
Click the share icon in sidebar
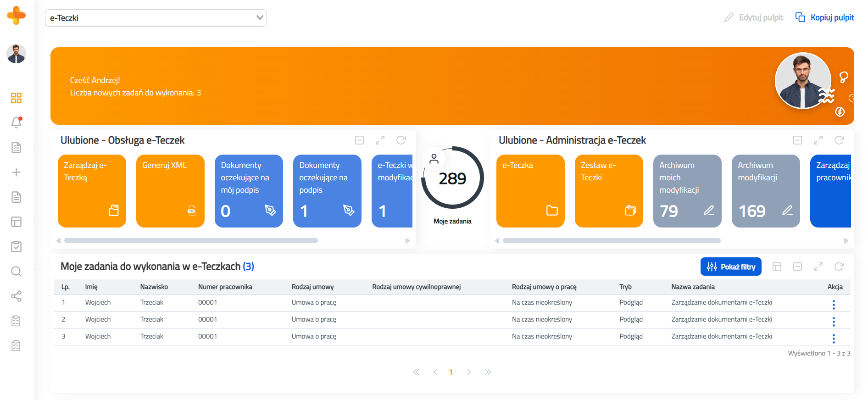(16, 296)
